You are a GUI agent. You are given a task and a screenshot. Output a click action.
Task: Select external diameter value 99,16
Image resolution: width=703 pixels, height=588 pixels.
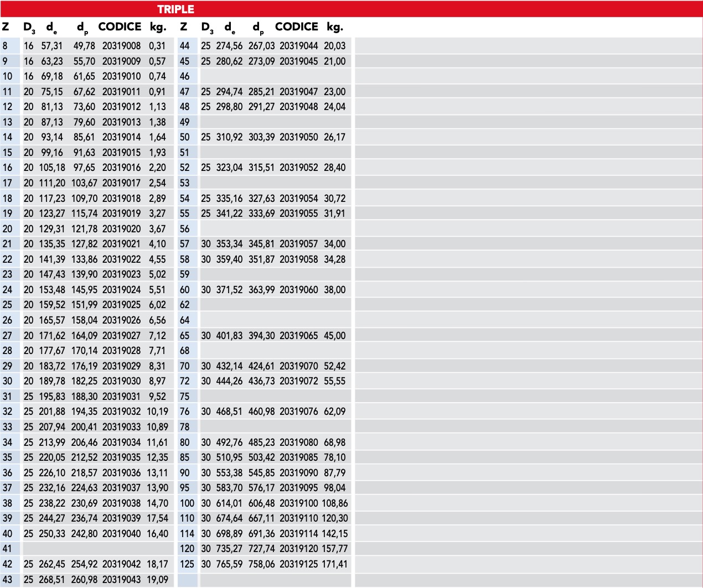click(x=52, y=153)
